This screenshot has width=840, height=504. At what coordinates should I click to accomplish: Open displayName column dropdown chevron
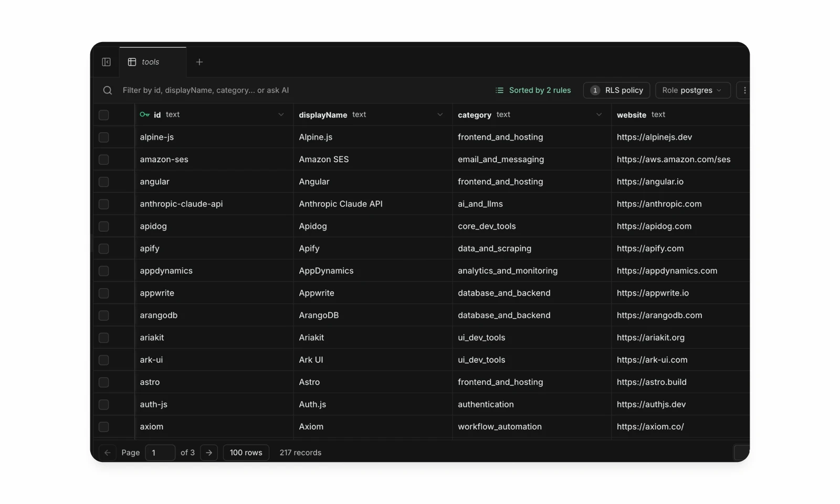tap(440, 114)
